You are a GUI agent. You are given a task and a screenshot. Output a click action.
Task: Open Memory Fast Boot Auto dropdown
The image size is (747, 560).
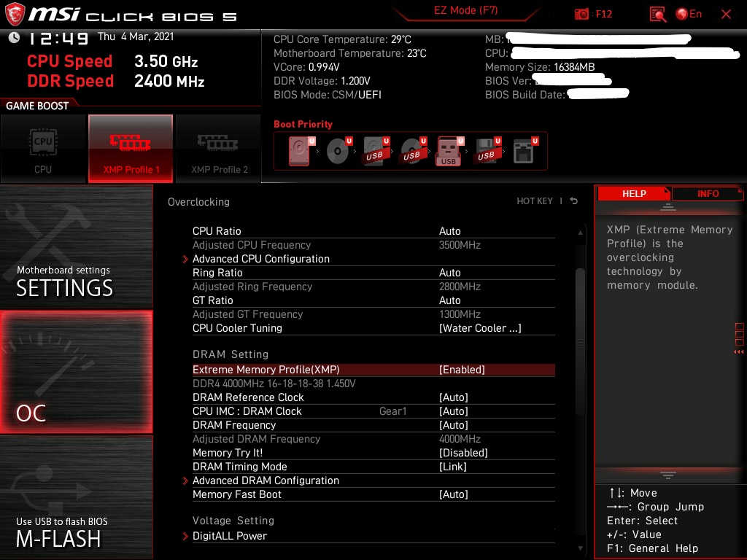(x=453, y=494)
